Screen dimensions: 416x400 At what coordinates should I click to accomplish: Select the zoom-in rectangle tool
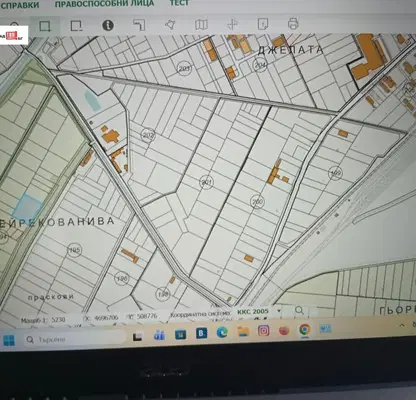click(45, 26)
